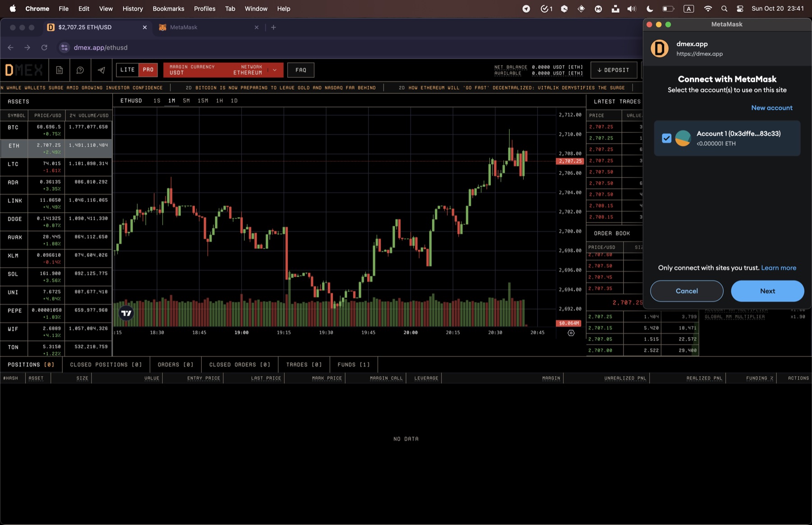Viewport: 812px width, 525px height.
Task: Click the battery icon in menu bar
Action: coord(668,9)
